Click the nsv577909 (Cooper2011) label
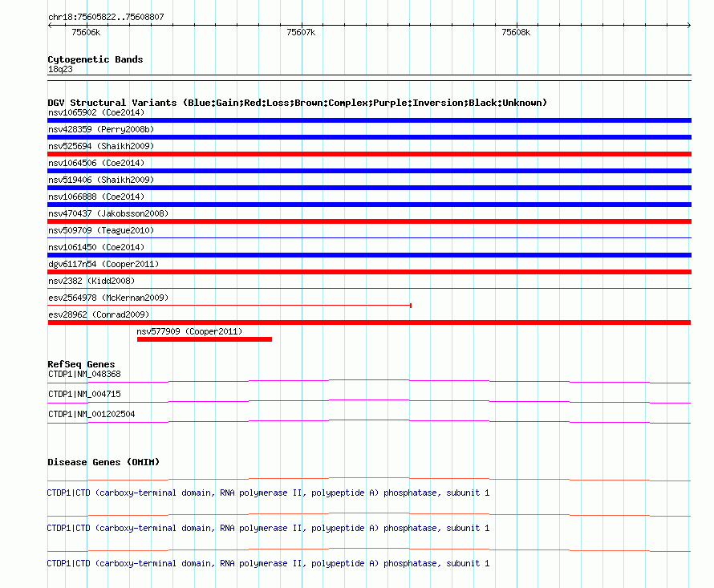The height and width of the screenshot is (588, 714). point(189,331)
